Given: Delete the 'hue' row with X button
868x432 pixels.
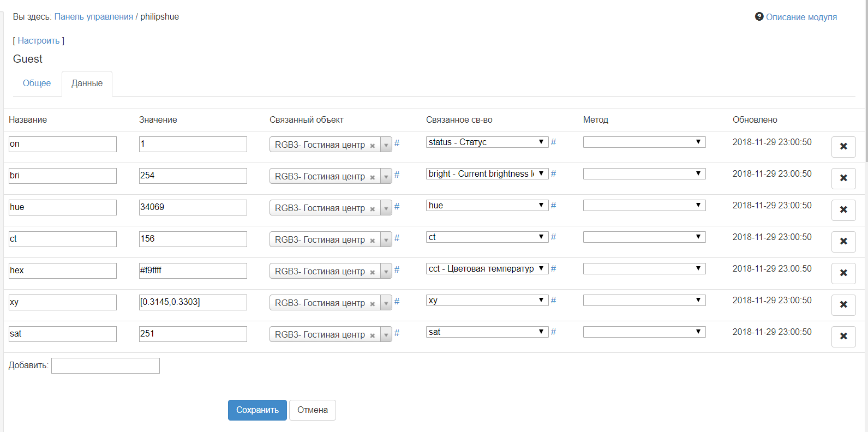Looking at the screenshot, I should click(x=843, y=210).
